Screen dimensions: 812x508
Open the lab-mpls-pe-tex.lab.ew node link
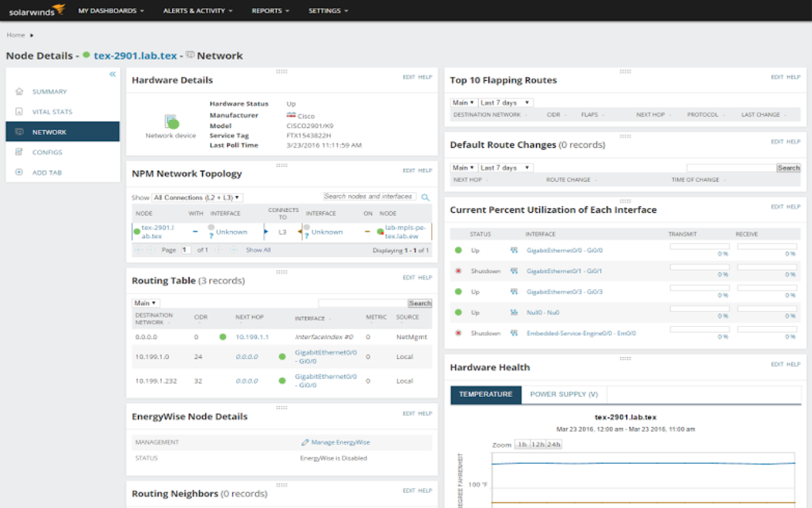coord(404,233)
